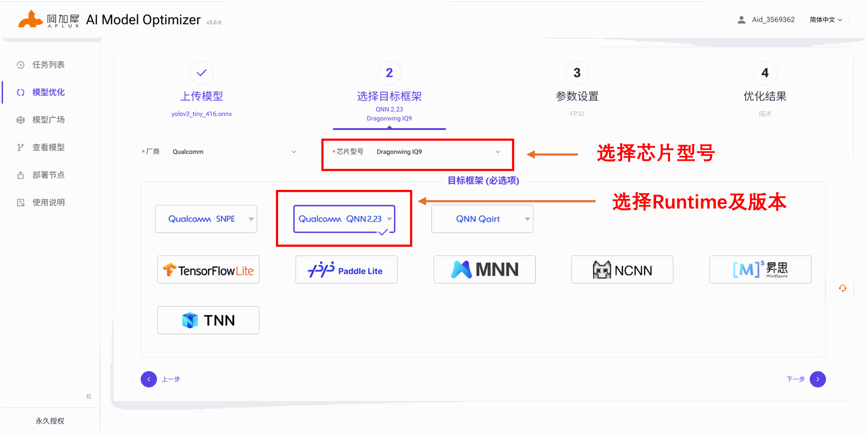This screenshot has width=868, height=435.
Task: Select the TNN framework card
Action: (208, 320)
